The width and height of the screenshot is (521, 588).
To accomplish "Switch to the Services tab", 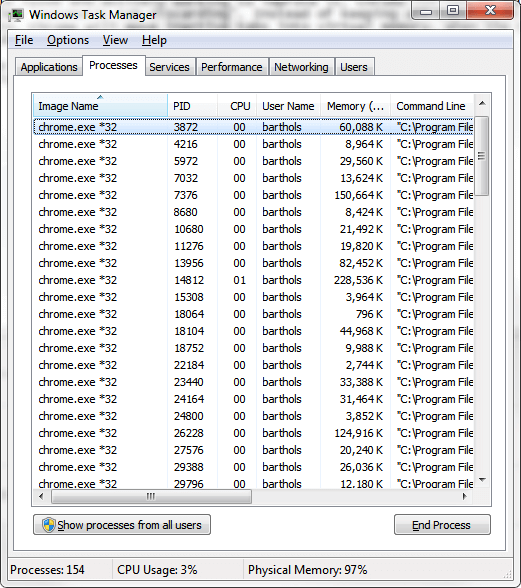I will tap(170, 67).
